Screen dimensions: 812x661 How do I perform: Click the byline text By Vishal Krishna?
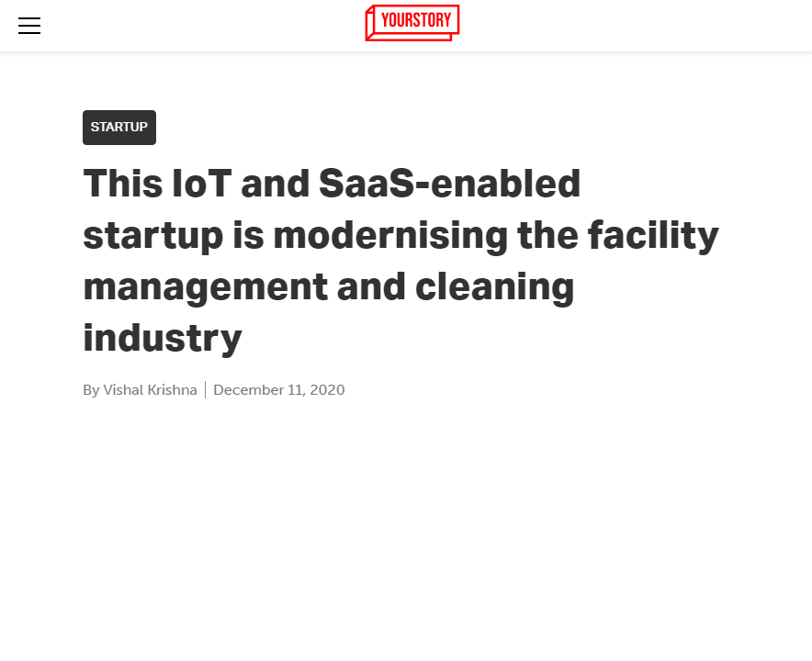pos(140,389)
